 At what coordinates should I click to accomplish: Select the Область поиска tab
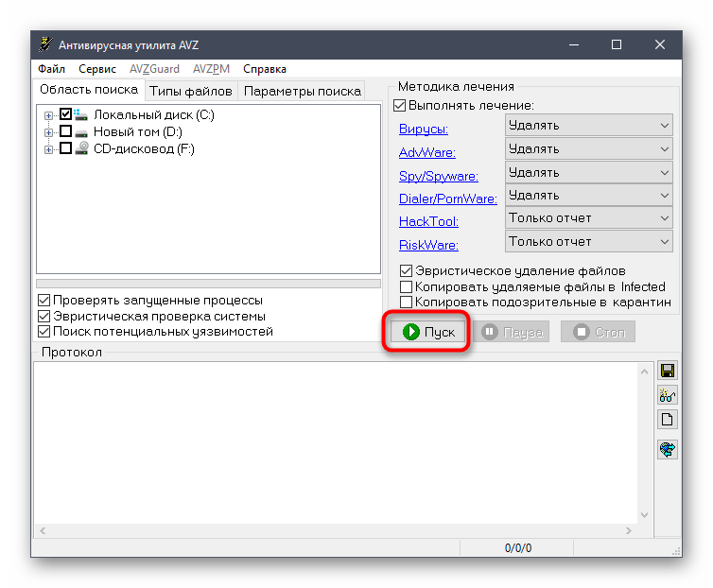click(x=89, y=89)
